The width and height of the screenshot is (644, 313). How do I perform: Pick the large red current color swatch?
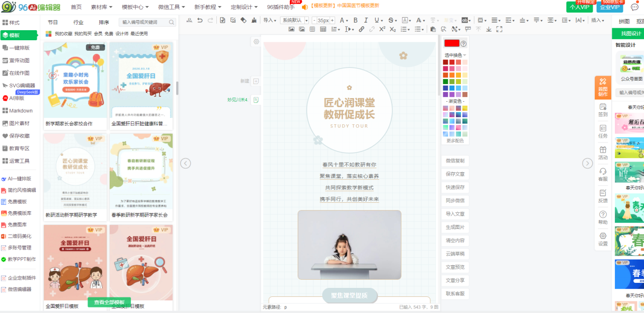click(451, 43)
